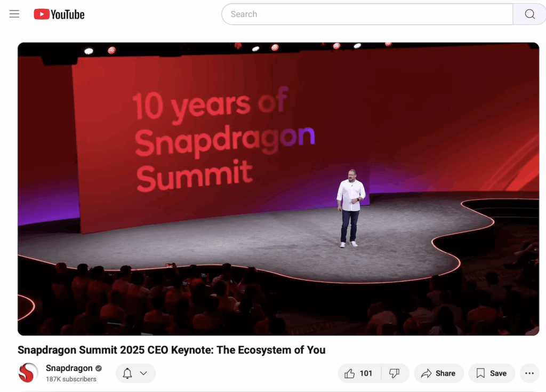Open the hamburger guide menu
The width and height of the screenshot is (546, 392).
(x=14, y=14)
